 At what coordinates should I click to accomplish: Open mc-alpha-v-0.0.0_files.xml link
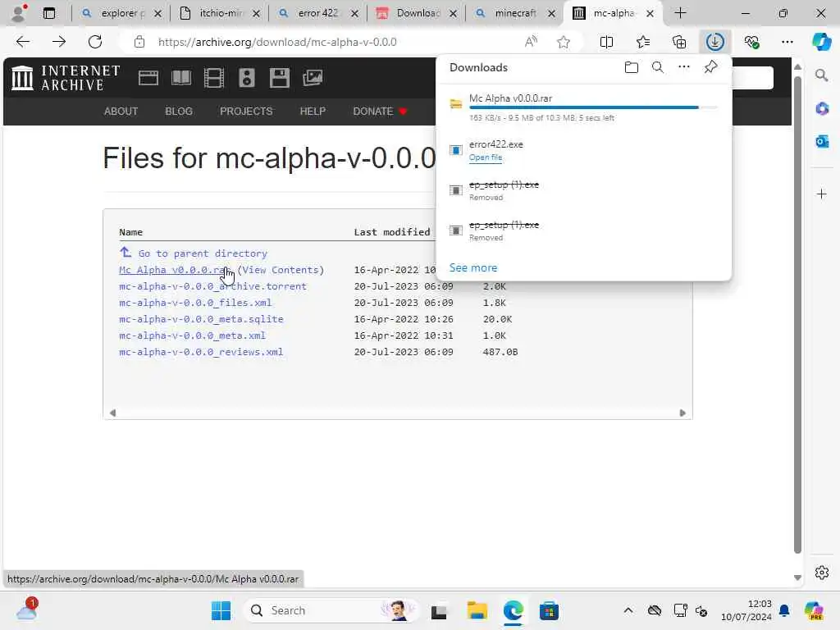click(x=195, y=303)
